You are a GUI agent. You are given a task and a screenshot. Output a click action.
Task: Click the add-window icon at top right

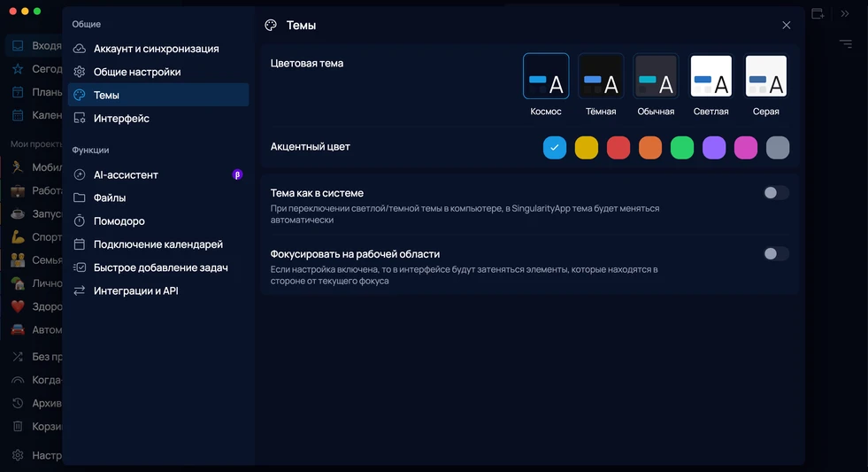coord(818,14)
